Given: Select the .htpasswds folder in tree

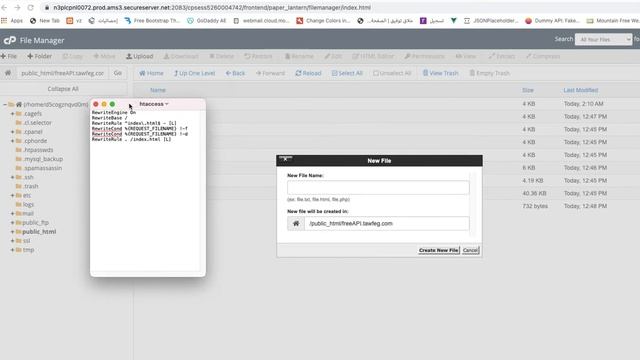Looking at the screenshot, I should pyautogui.click(x=38, y=150).
